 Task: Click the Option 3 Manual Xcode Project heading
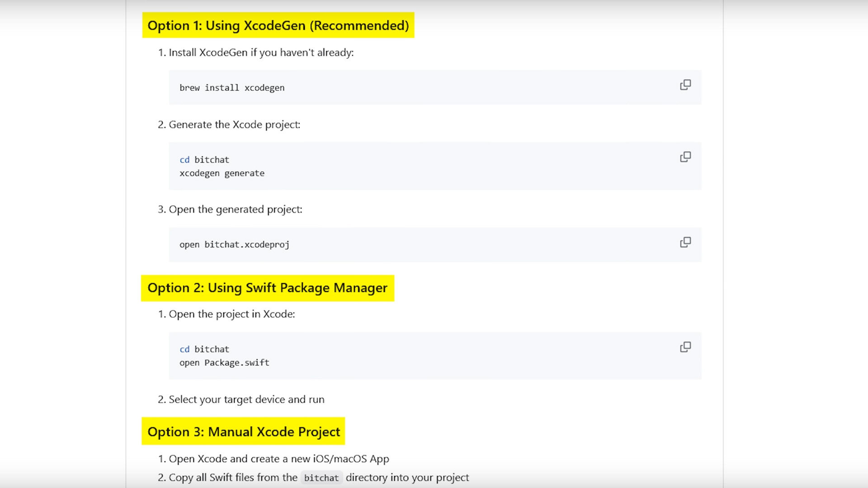coord(243,432)
